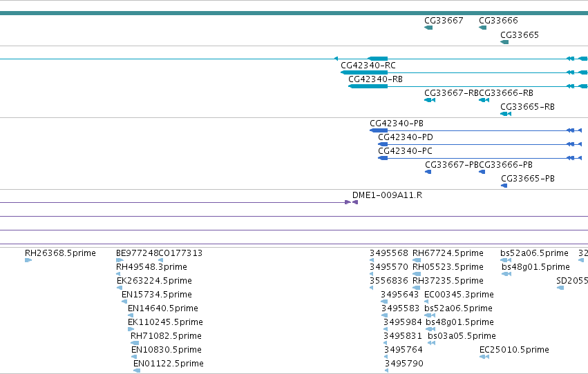Select feature 3495570
Viewport: 588px width, 374px height.
point(389,267)
